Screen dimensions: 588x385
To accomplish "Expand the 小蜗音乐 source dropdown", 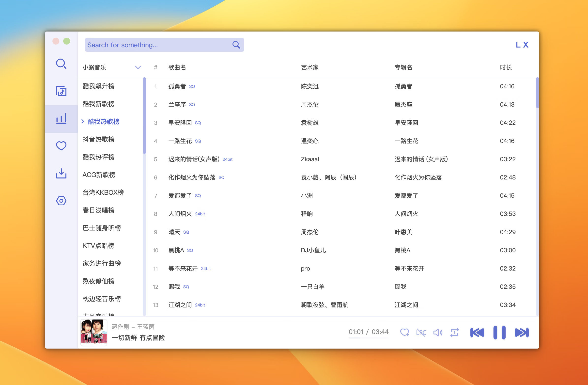I will (138, 67).
